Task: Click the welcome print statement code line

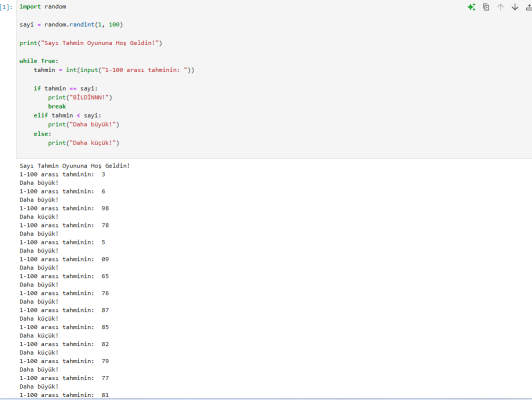Action: point(91,43)
